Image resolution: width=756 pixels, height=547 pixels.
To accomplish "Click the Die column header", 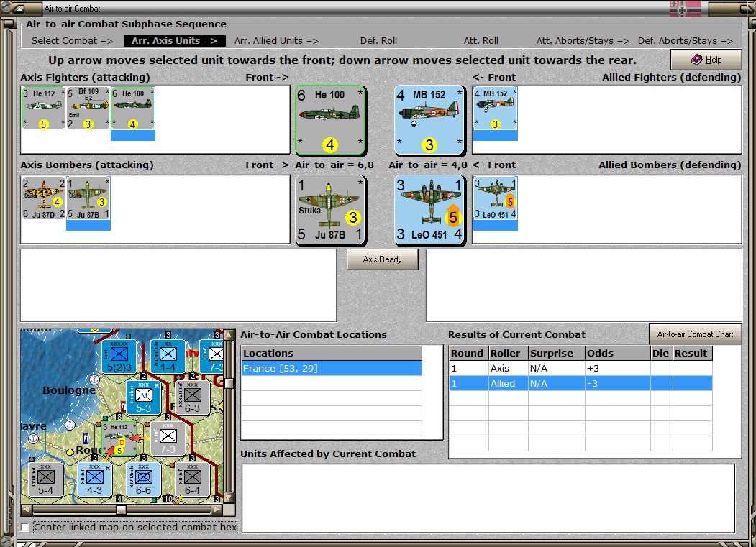I will point(661,353).
